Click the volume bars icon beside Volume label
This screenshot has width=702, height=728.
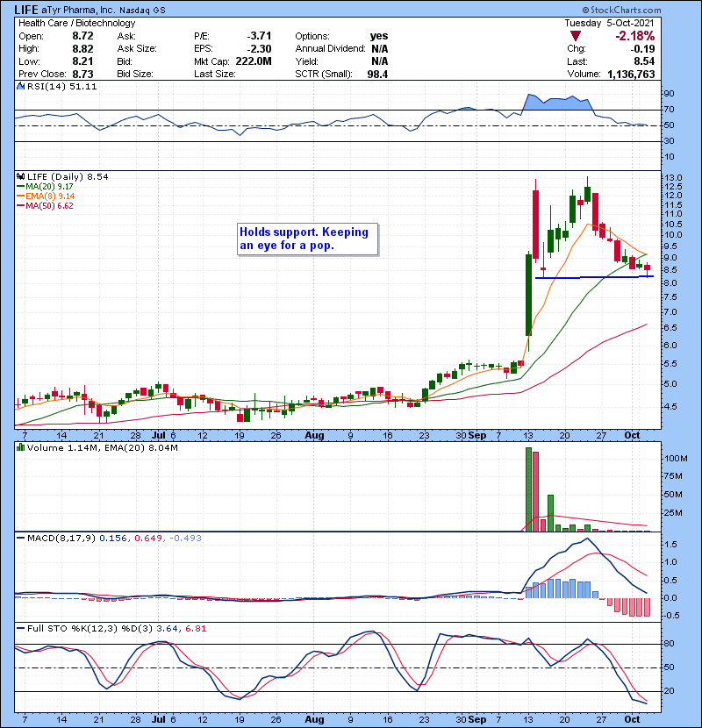(x=20, y=447)
